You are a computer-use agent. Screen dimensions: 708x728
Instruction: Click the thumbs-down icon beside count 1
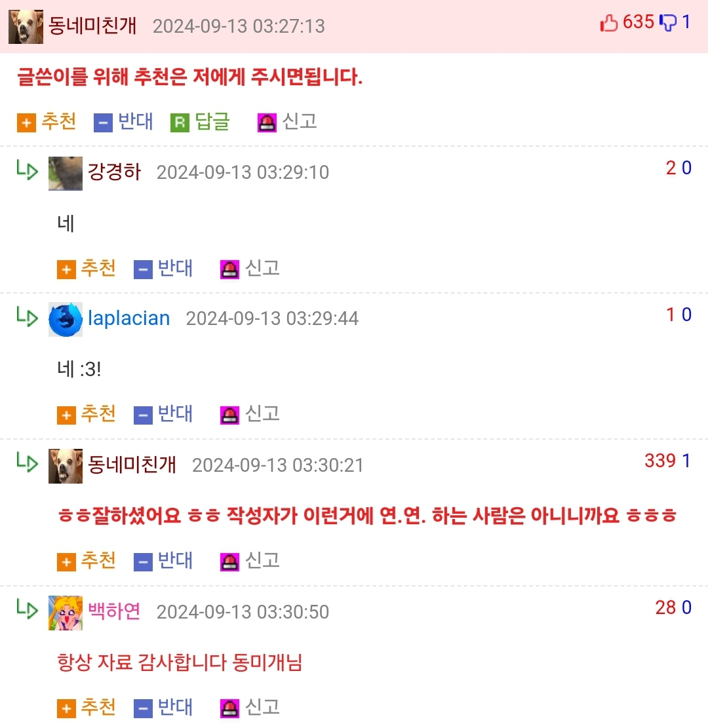[x=668, y=22]
